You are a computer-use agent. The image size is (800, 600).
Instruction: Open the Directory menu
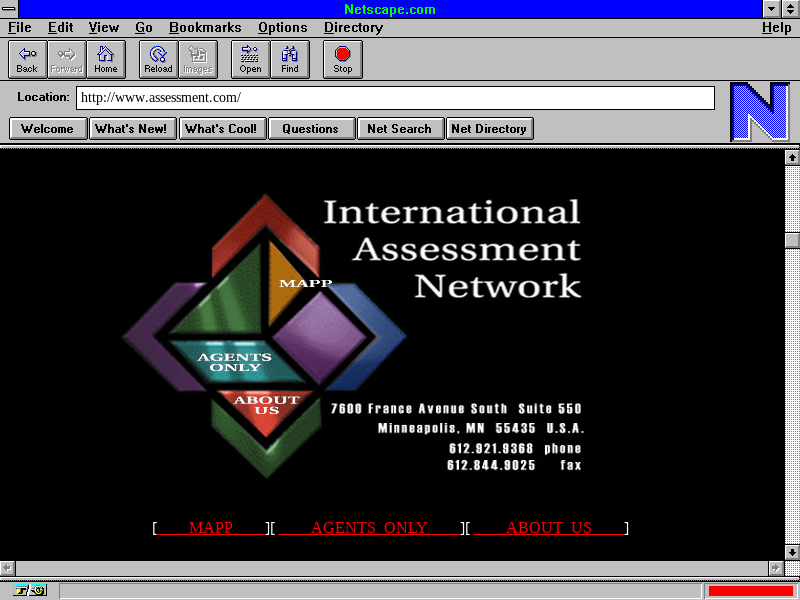[353, 28]
